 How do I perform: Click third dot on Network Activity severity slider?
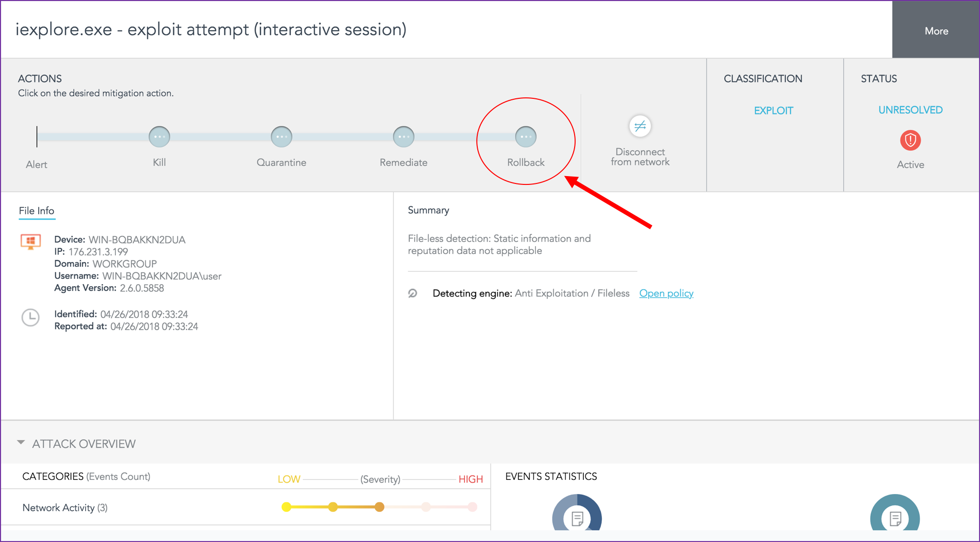tap(379, 507)
